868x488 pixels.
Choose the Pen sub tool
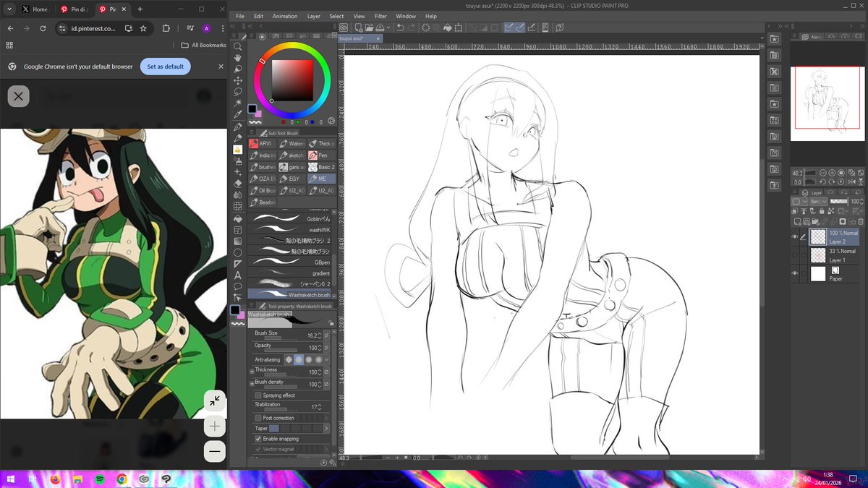tap(322, 155)
